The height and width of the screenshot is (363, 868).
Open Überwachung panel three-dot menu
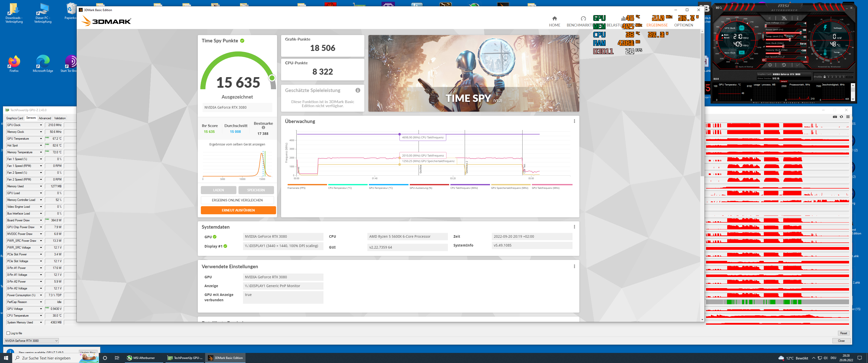[x=574, y=121]
